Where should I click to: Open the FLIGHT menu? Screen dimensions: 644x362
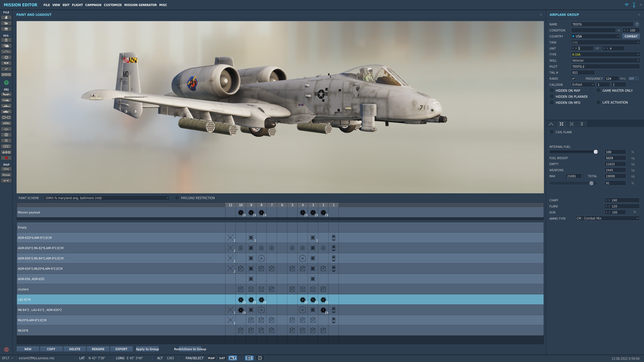[x=77, y=5]
